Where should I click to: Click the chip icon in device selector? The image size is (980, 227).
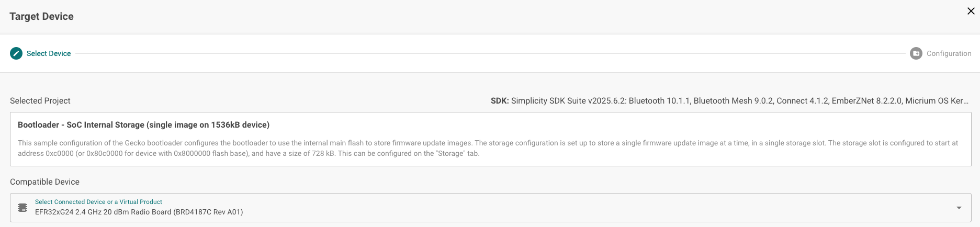(22, 208)
